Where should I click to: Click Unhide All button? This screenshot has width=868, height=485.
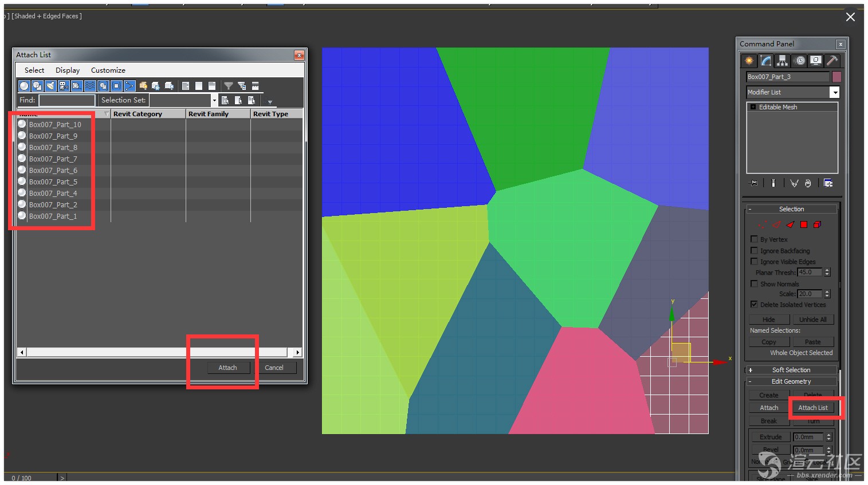pyautogui.click(x=812, y=320)
